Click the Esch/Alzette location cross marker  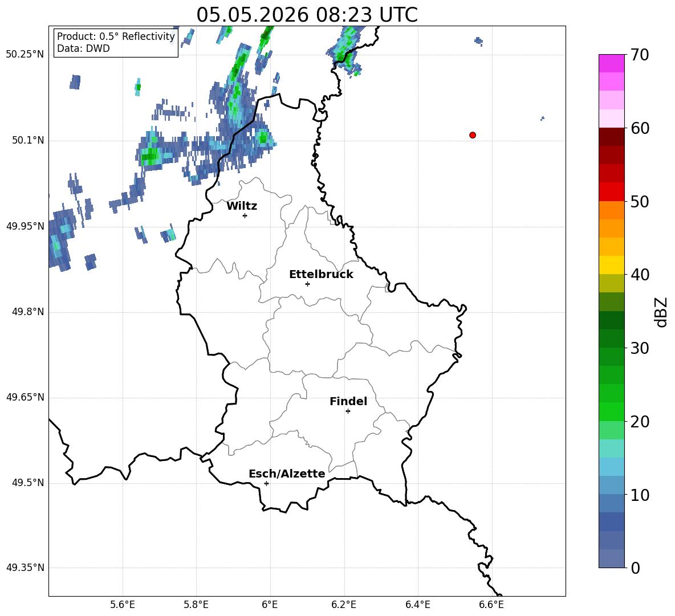tap(266, 483)
